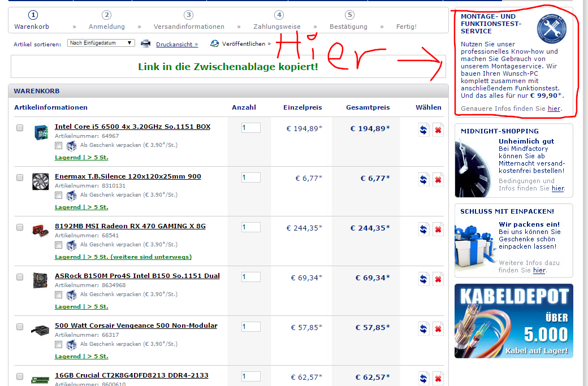The width and height of the screenshot is (588, 386).
Task: Select the 16GB Crucial row checkbox
Action: coord(20,376)
